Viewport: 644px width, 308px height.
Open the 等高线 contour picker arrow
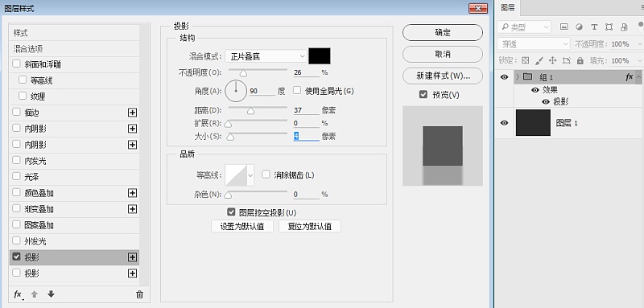[250, 175]
